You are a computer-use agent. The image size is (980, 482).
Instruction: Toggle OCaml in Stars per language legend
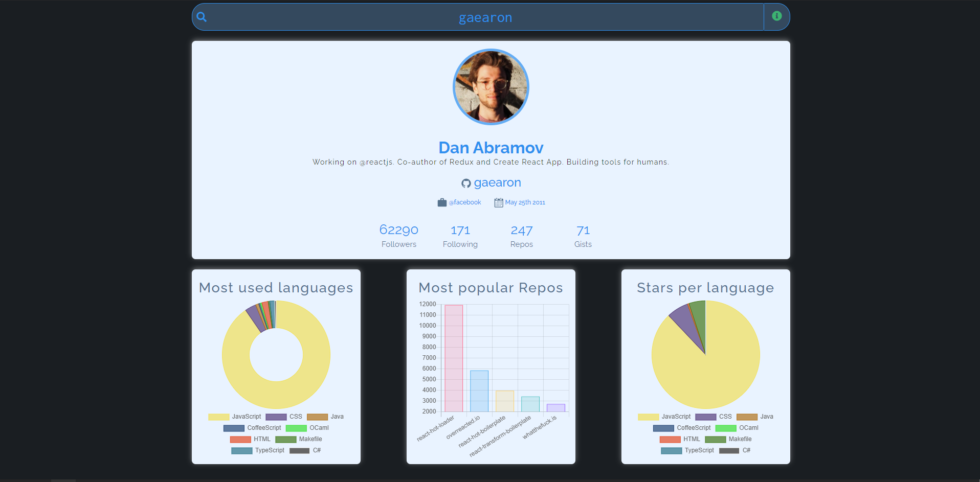(737, 428)
